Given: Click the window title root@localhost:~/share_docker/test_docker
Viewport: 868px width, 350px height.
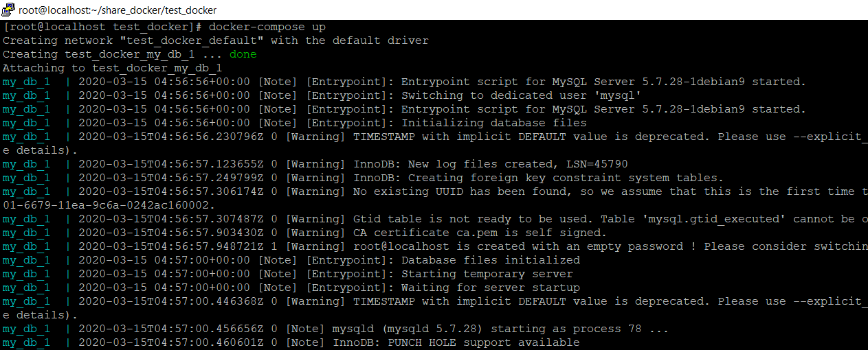Looking at the screenshot, I should tap(118, 10).
